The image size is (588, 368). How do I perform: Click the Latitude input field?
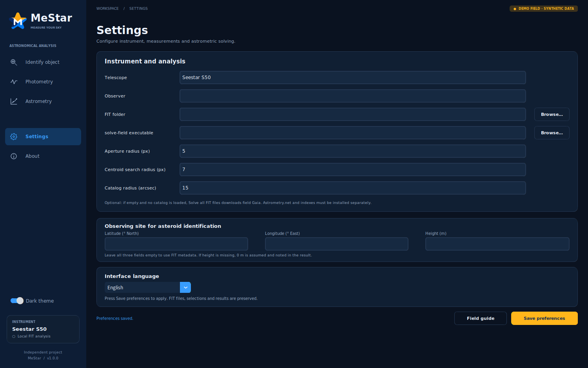click(176, 244)
